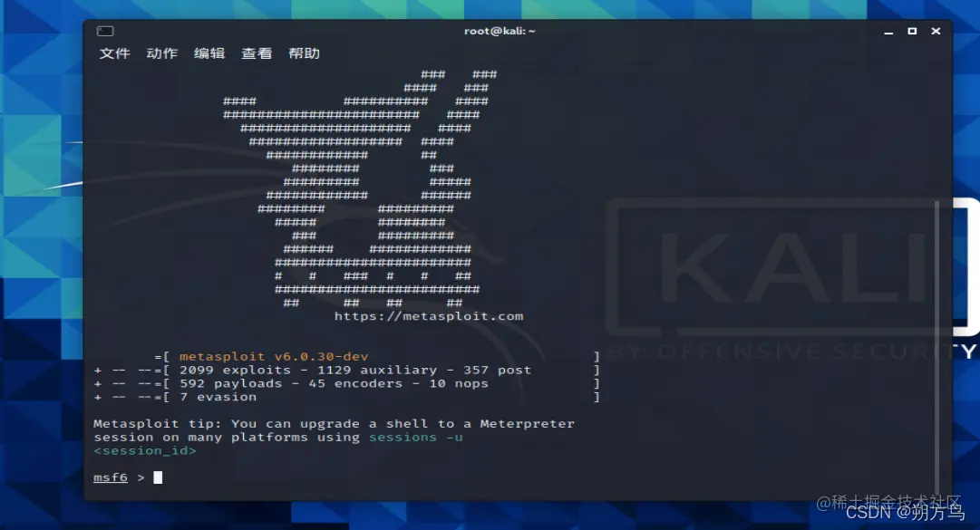
Task: Click the text "7 evasion"
Action: tap(218, 397)
